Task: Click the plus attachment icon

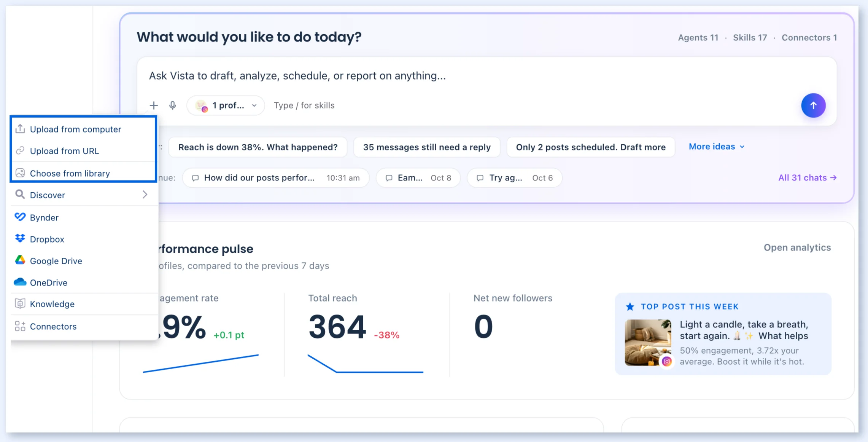Action: 154,105
